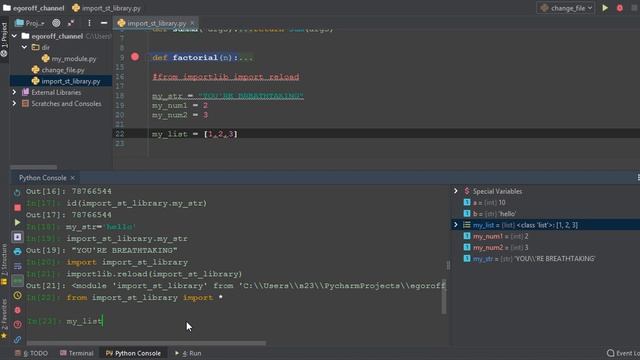Click the commented importlib reload line
The width and height of the screenshot is (640, 360).
tap(225, 77)
